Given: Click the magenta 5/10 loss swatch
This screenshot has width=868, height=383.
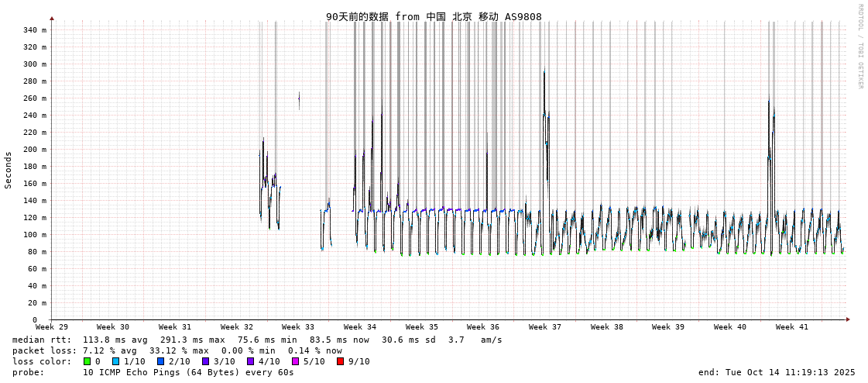Looking at the screenshot, I should pos(296,361).
